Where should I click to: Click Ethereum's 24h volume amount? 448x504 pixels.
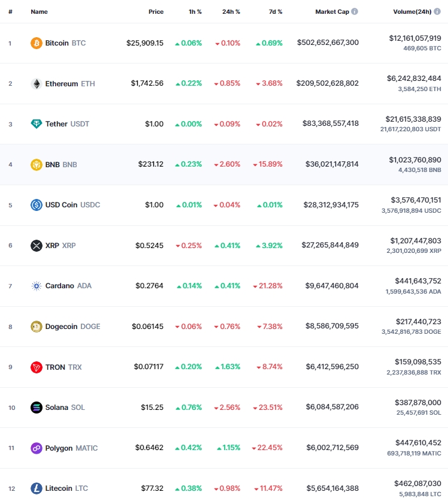(x=414, y=79)
